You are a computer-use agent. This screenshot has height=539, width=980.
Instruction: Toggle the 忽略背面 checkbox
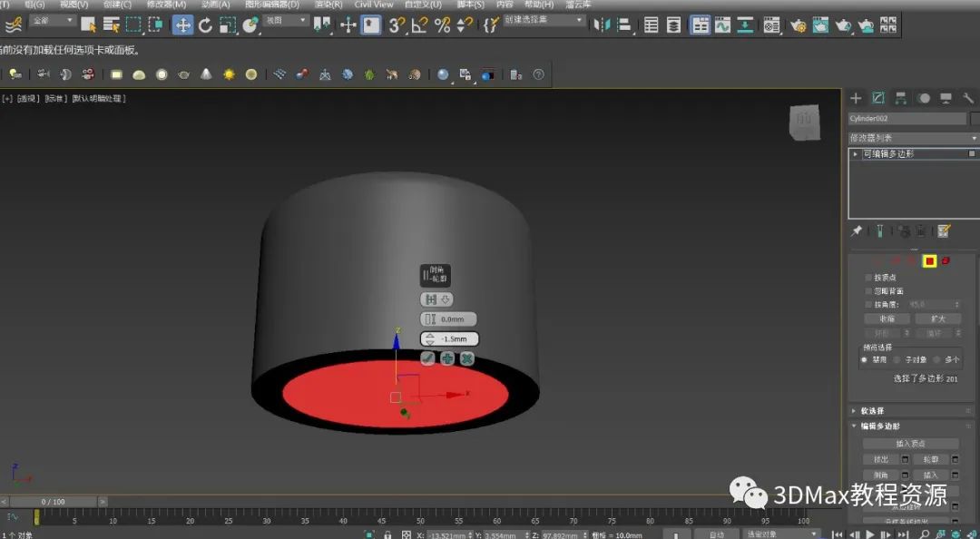tap(868, 291)
